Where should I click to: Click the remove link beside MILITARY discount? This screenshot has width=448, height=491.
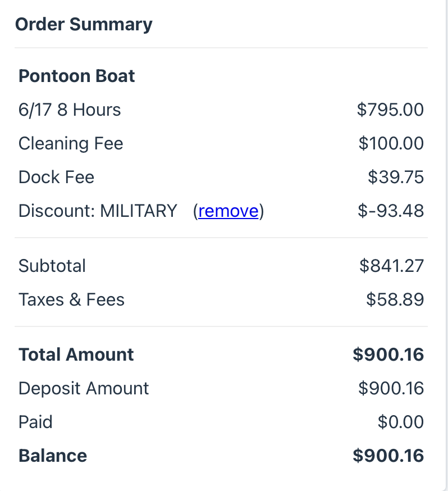tap(228, 211)
